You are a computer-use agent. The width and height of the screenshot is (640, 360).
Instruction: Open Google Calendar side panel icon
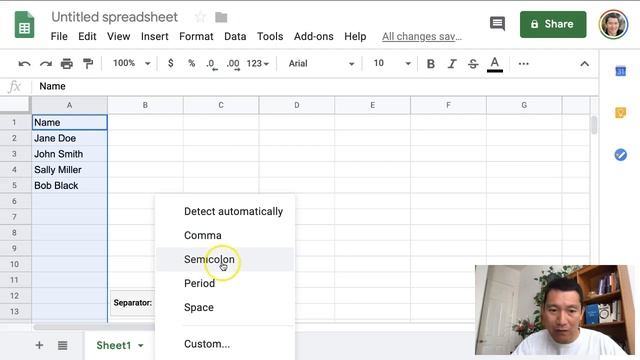tap(620, 71)
